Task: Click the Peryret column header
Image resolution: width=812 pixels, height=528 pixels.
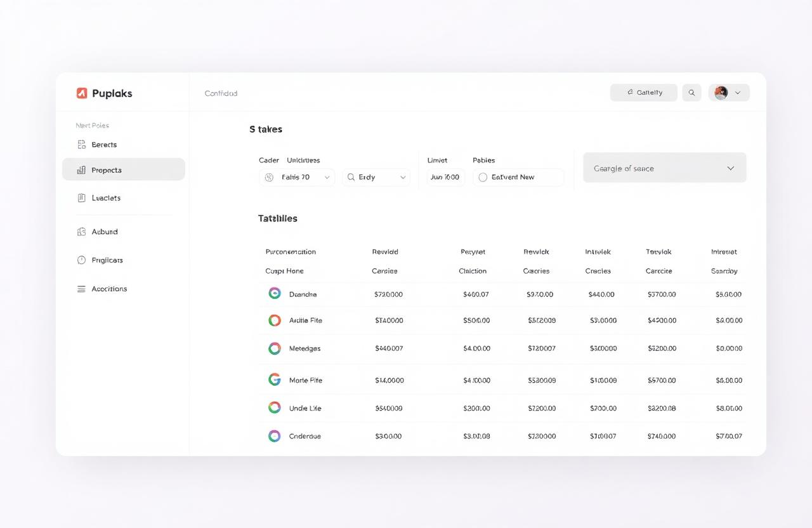Action: click(473, 252)
